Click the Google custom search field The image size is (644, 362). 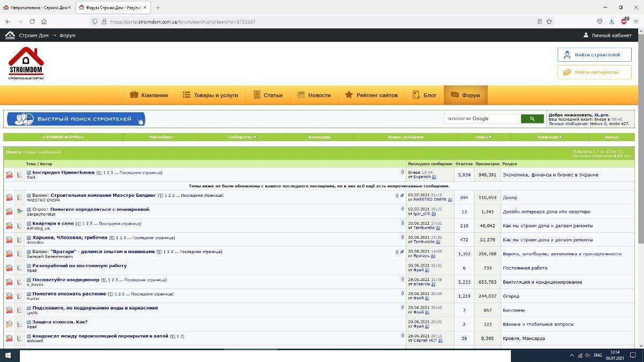click(x=481, y=119)
